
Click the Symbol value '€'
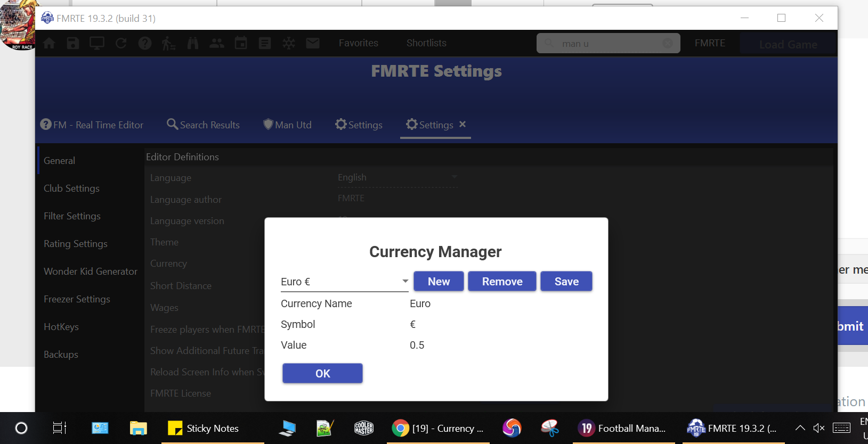[413, 324]
